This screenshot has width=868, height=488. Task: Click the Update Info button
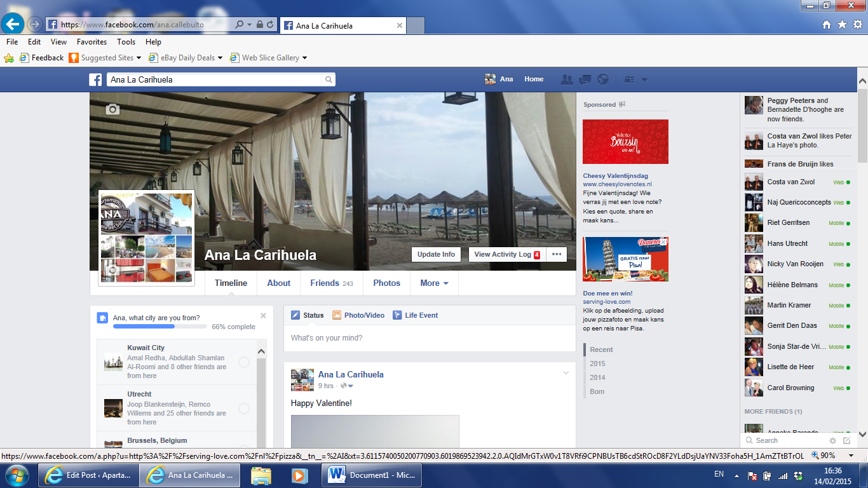436,254
